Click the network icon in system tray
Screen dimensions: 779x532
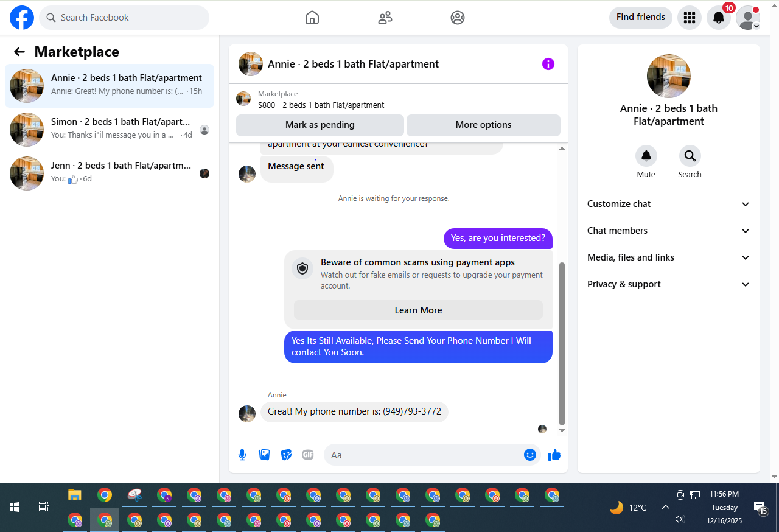pyautogui.click(x=695, y=494)
